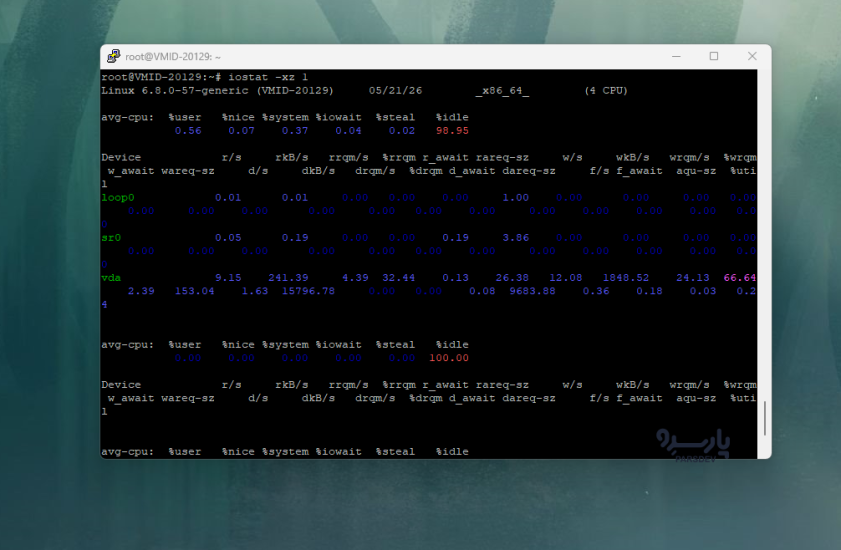Click the vda d/s value 1.63
The width and height of the screenshot is (841, 550).
tap(255, 291)
